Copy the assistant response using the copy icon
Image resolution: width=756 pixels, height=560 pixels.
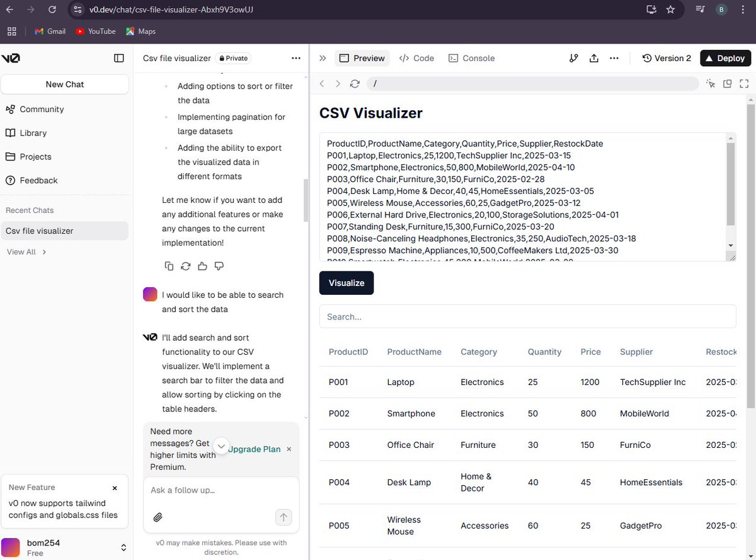169,266
